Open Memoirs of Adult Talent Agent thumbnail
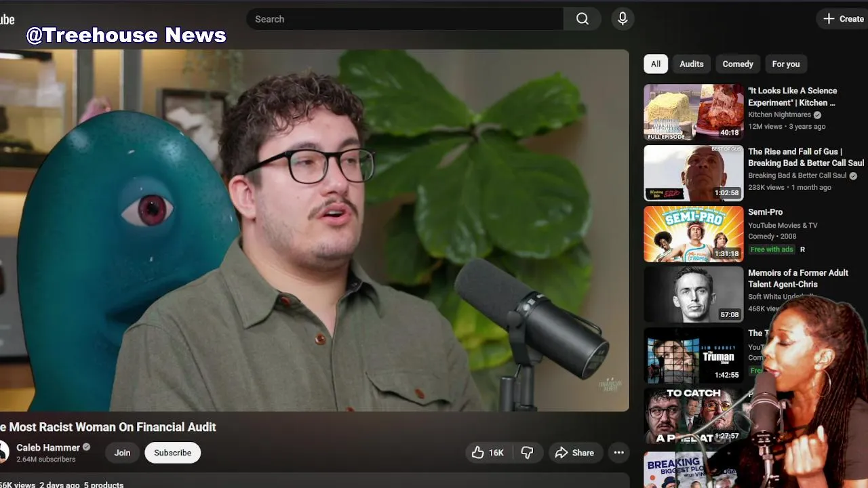 [693, 294]
